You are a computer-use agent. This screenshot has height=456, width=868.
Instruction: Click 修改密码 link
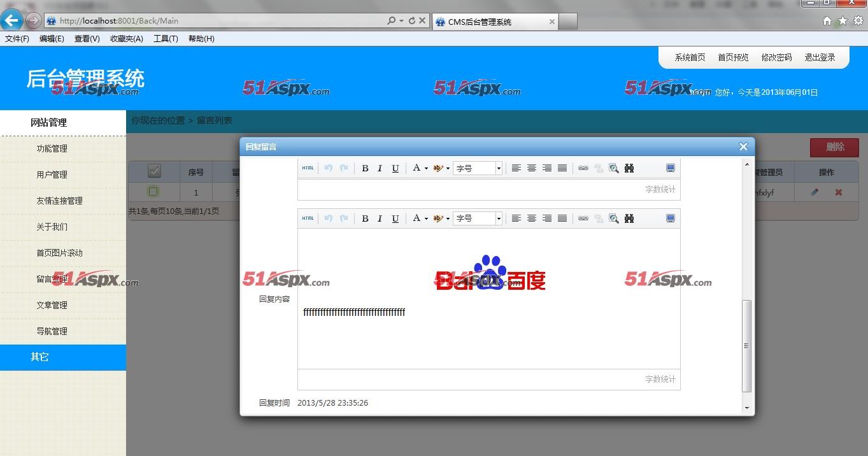click(x=777, y=57)
